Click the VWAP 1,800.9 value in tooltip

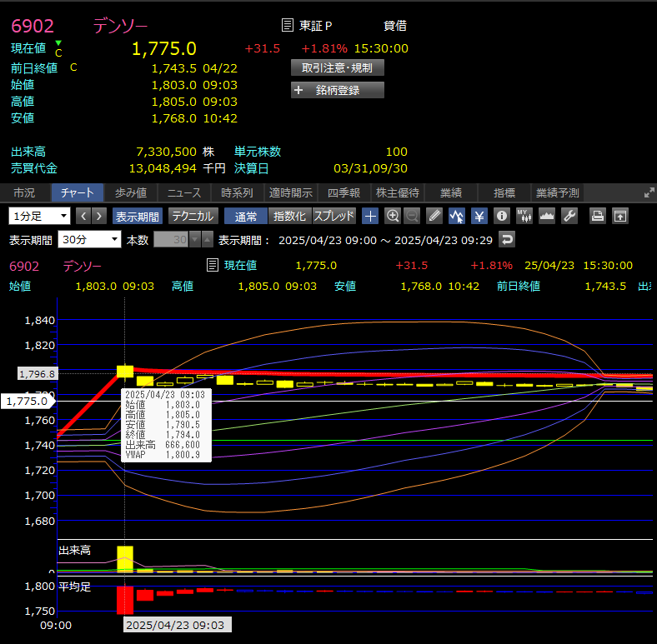coord(183,455)
